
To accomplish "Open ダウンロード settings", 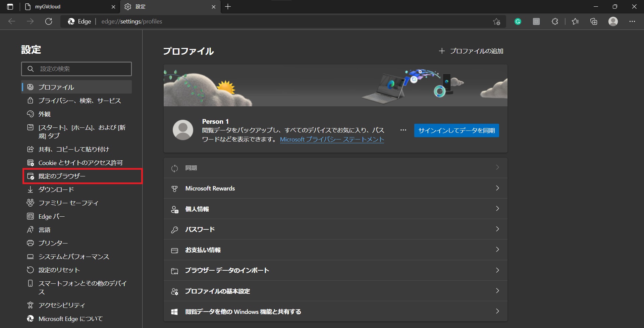I will 77,189.
